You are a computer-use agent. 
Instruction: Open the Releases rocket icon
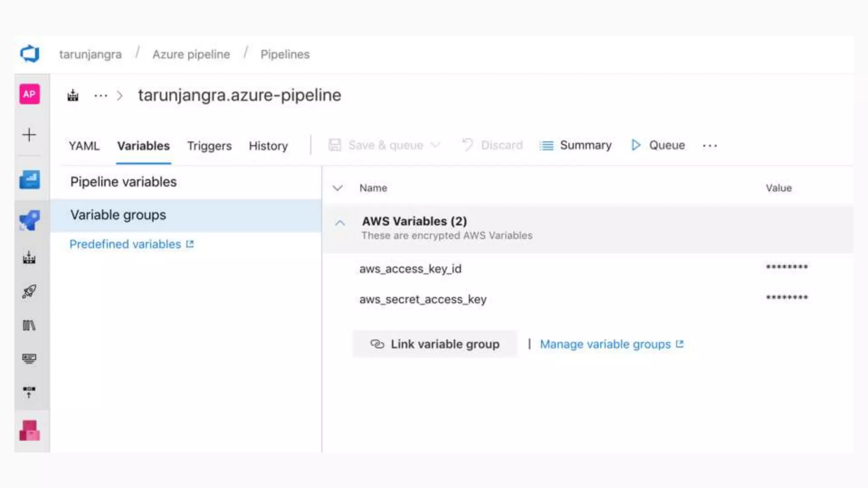point(29,291)
